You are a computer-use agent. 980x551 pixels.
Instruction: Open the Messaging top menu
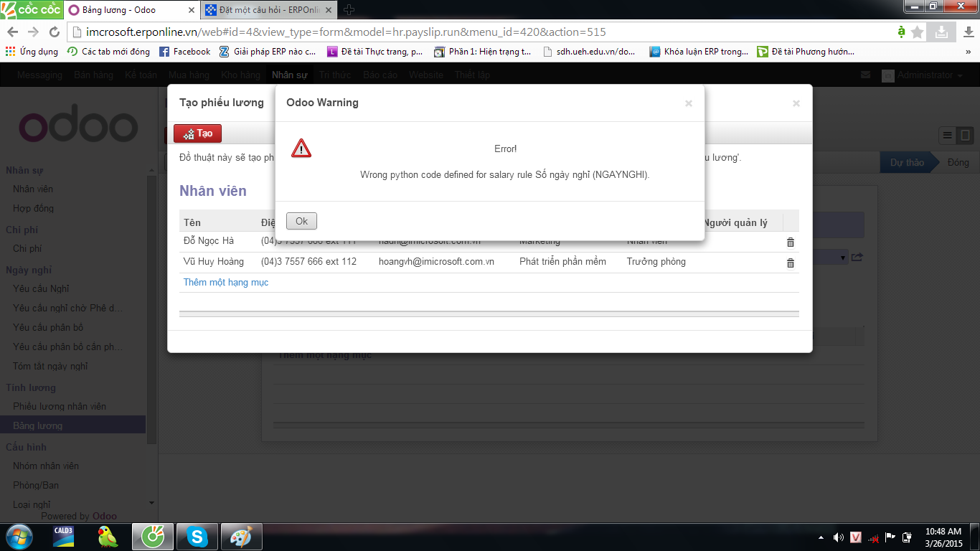[x=39, y=75]
